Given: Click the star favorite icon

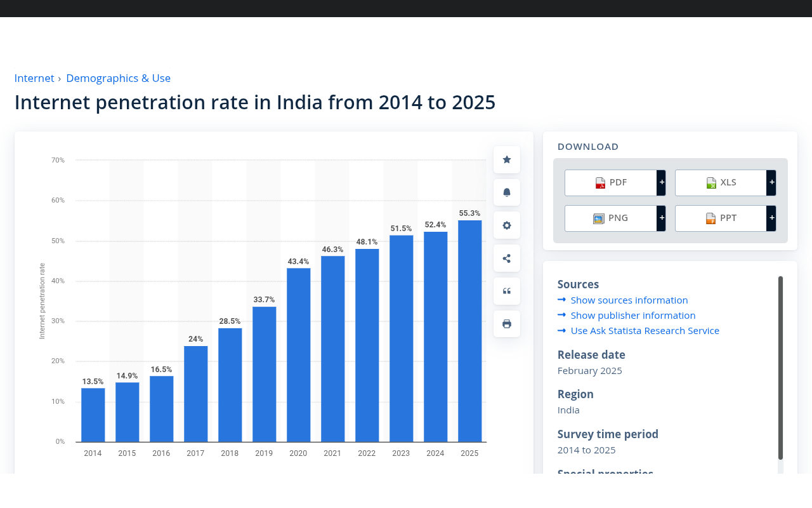Looking at the screenshot, I should (x=507, y=160).
